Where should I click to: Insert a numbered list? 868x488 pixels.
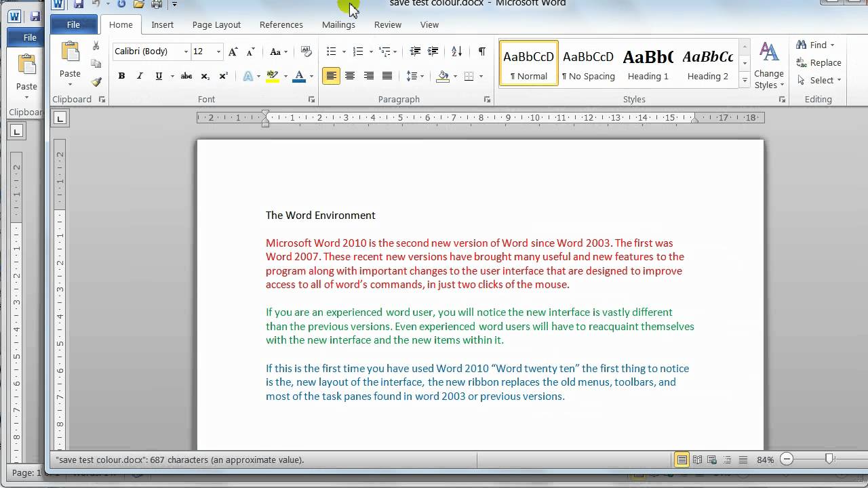point(358,52)
